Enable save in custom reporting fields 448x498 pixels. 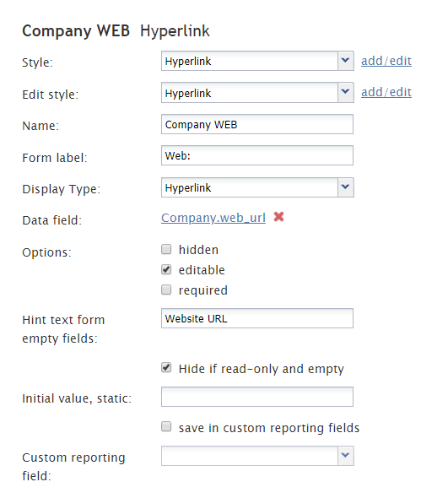pyautogui.click(x=166, y=426)
